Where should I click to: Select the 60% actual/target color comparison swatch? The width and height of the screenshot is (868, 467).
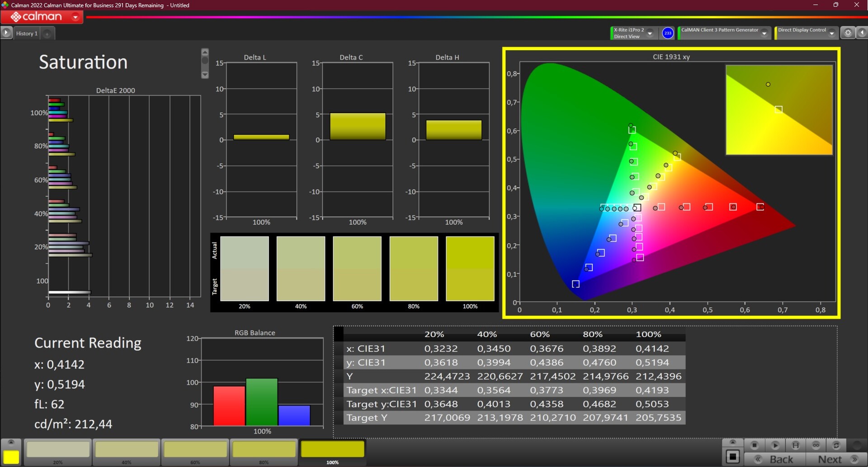click(357, 269)
